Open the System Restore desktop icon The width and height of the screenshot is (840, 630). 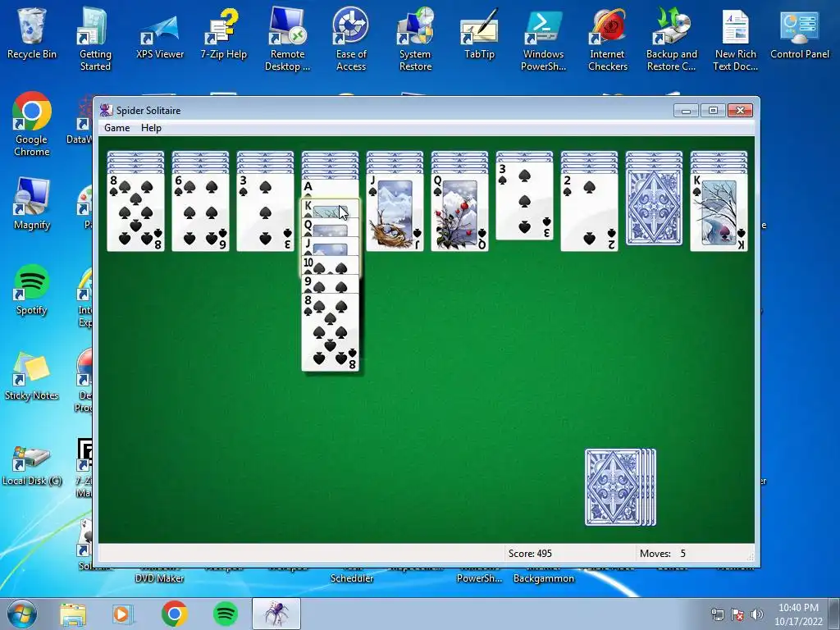point(415,39)
